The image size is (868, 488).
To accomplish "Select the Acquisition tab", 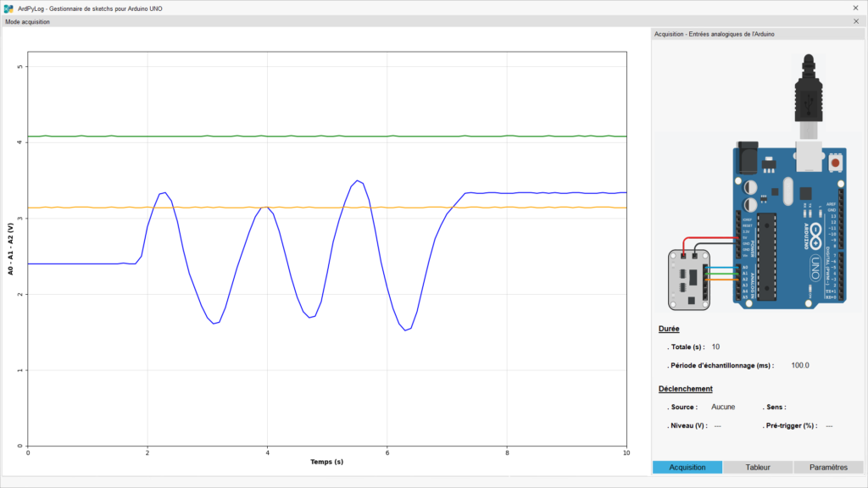I will point(687,467).
